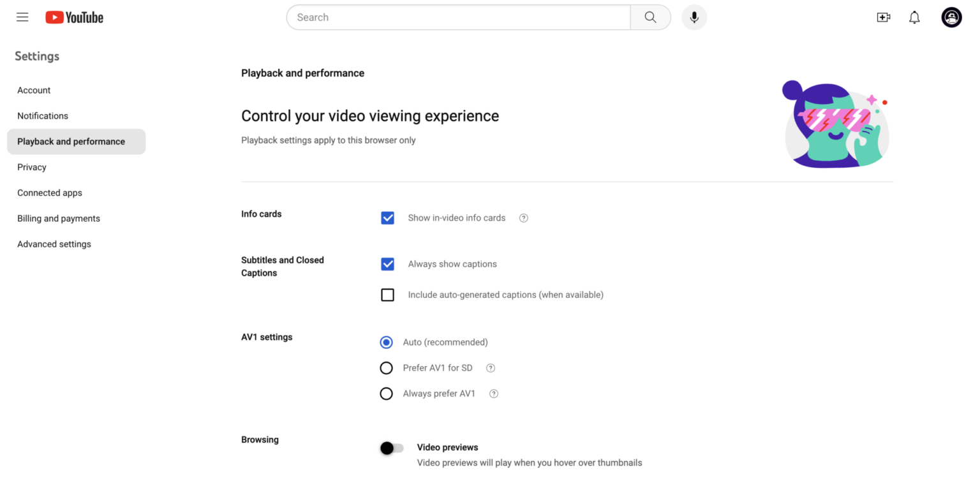This screenshot has height=486, width=980.
Task: Uncheck Show in-video info cards
Action: point(387,217)
